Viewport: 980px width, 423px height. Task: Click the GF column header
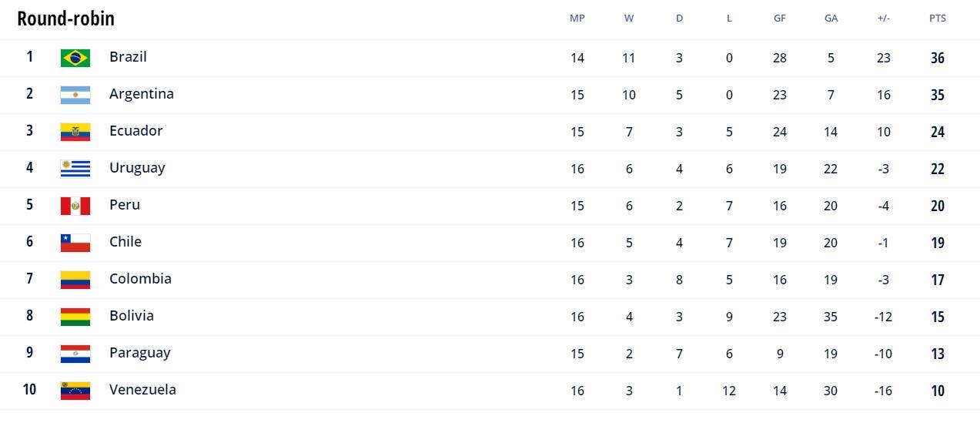click(780, 18)
